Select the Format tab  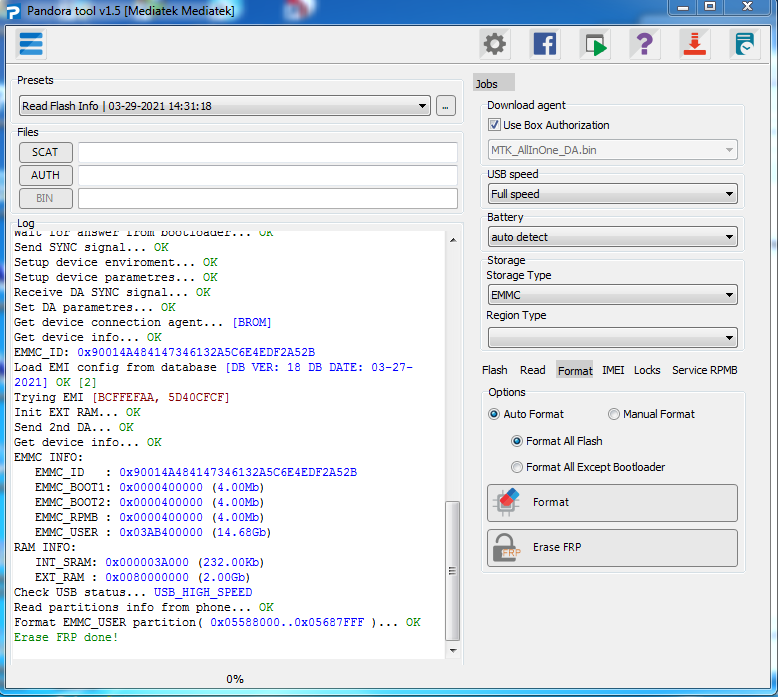coord(575,370)
